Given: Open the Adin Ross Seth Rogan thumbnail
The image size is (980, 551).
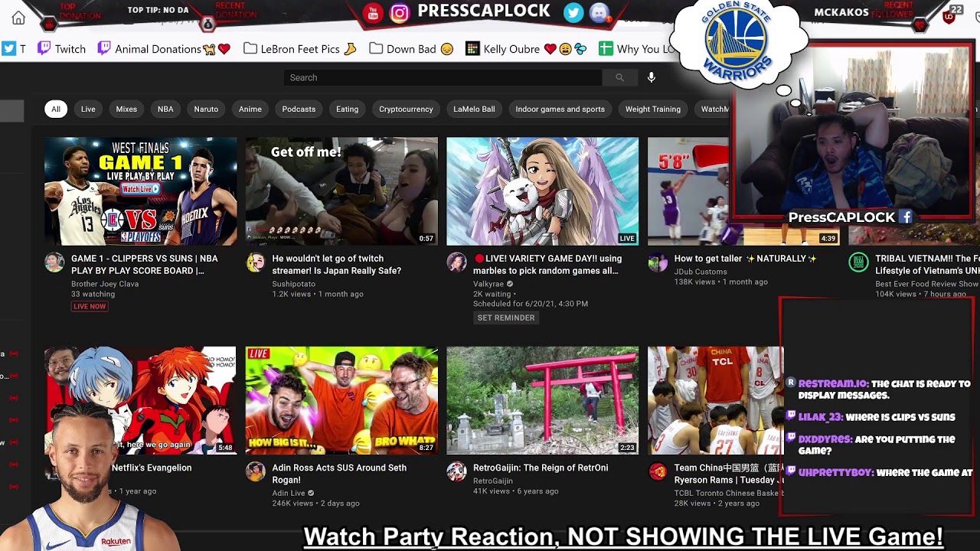Looking at the screenshot, I should click(x=341, y=400).
